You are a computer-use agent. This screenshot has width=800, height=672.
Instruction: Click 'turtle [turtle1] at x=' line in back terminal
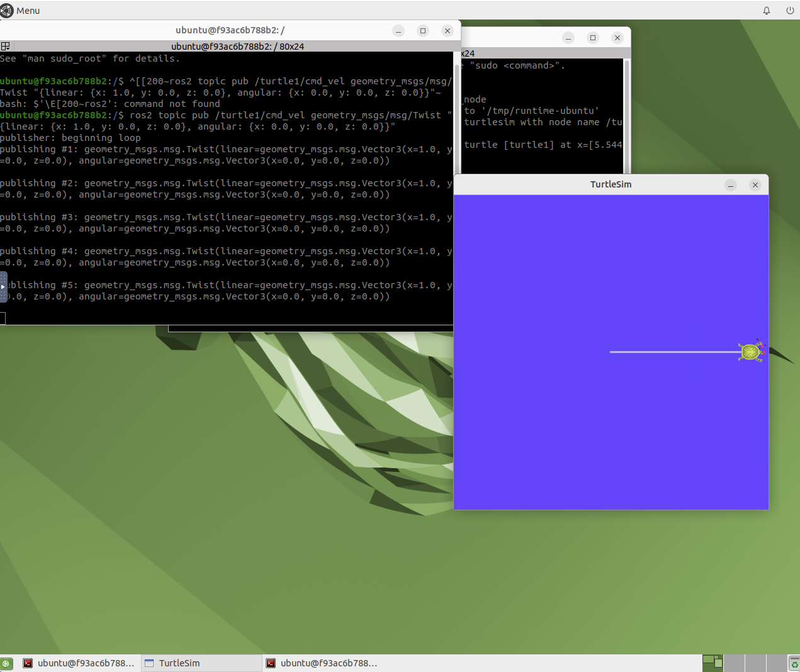[543, 145]
